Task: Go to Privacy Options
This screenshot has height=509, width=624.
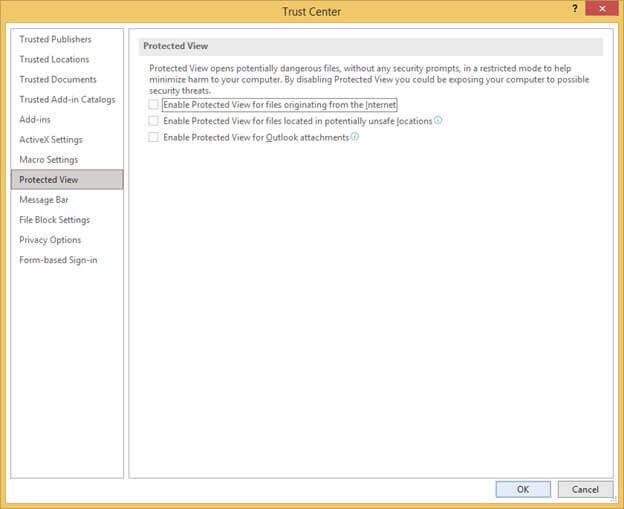Action: [x=50, y=240]
